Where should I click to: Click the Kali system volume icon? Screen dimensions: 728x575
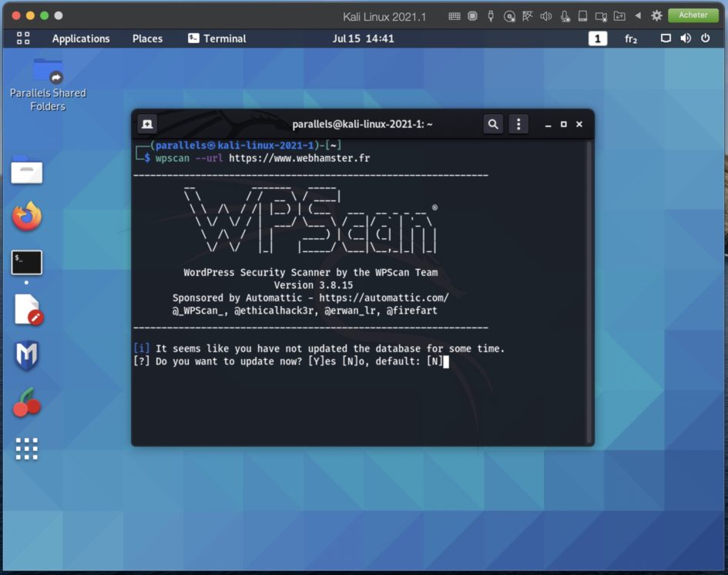click(686, 38)
